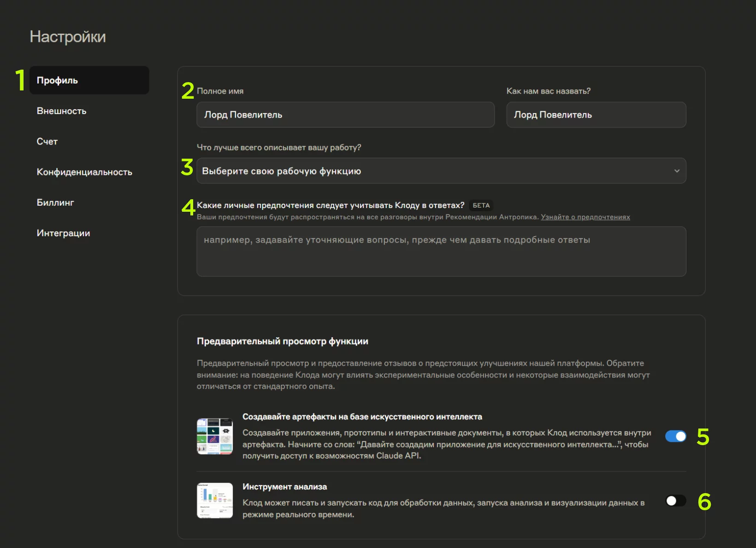Switch to the Внешность settings section
Screen dimensions: 756x548
[62, 111]
